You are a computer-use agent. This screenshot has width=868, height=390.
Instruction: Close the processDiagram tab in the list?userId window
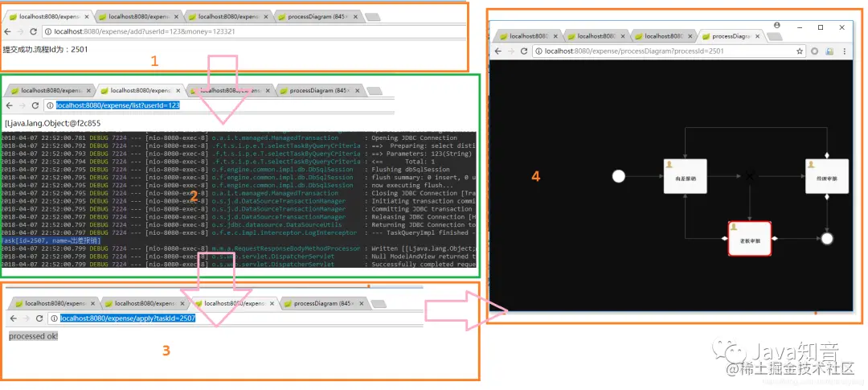[357, 90]
